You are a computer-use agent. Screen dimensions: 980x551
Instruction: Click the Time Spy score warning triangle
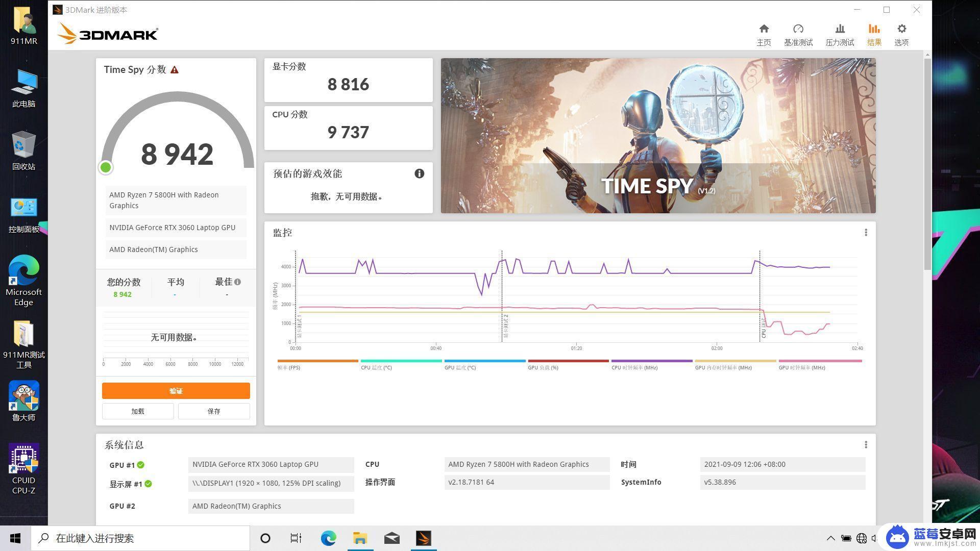175,70
